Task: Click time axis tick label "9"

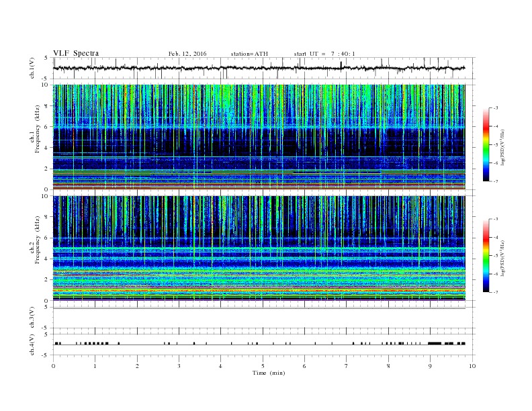Action: pyautogui.click(x=430, y=366)
